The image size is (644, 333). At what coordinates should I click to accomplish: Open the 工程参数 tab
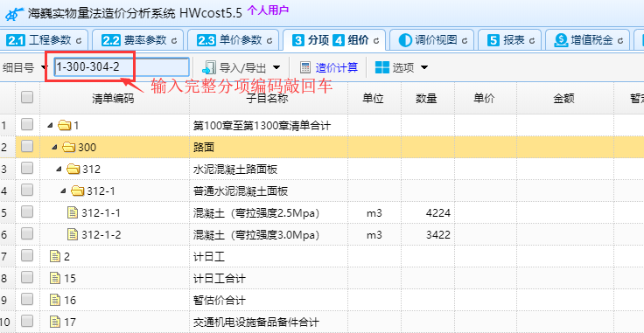pyautogui.click(x=45, y=40)
